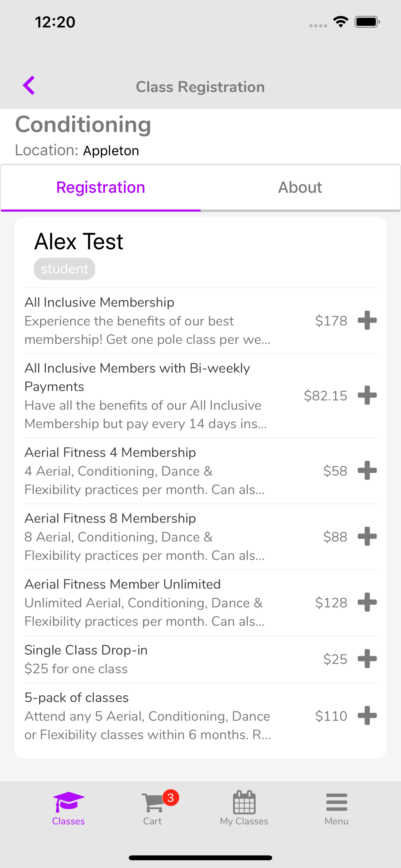Viewport: 401px width, 868px height.
Task: Open the Cart with 3 items
Action: click(153, 807)
